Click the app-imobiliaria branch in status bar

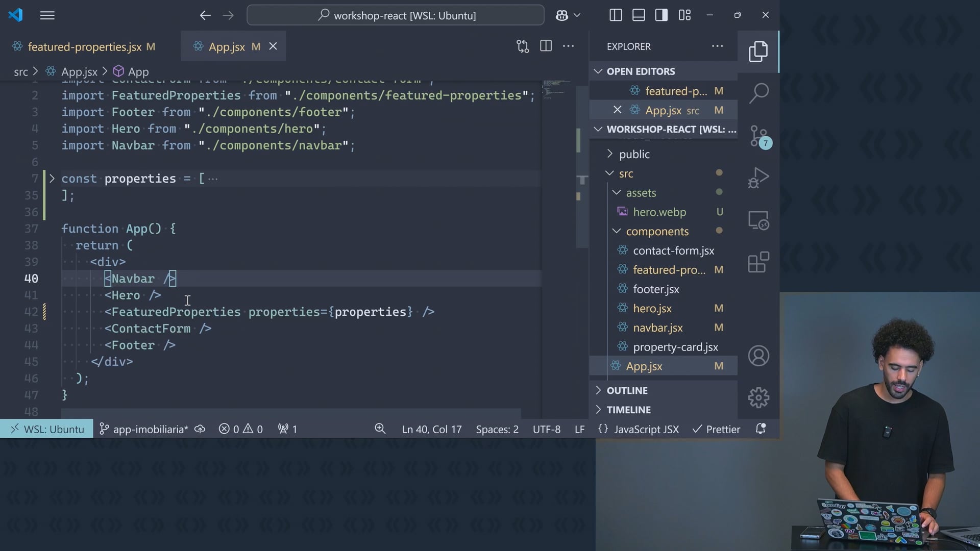point(145,430)
